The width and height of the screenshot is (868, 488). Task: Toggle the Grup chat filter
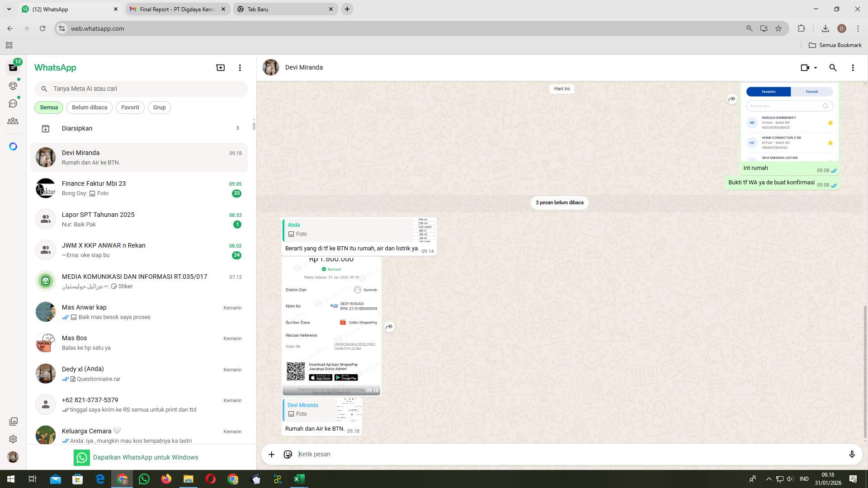[159, 107]
